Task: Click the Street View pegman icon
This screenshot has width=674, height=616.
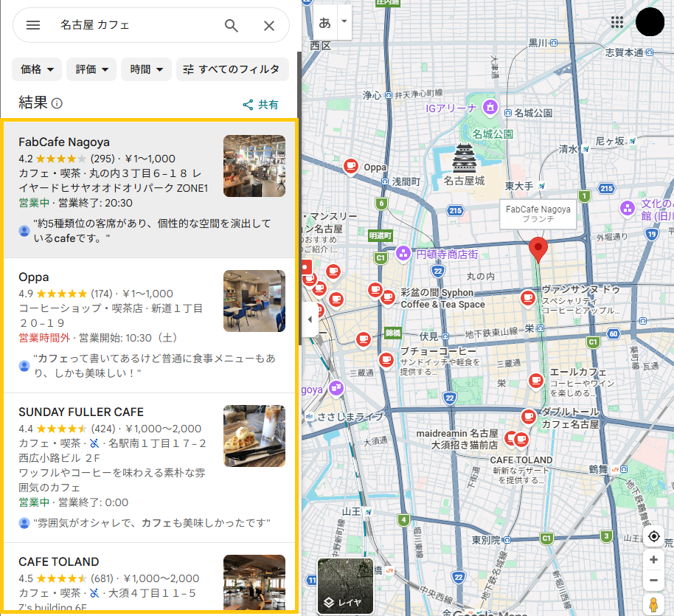Action: click(654, 604)
